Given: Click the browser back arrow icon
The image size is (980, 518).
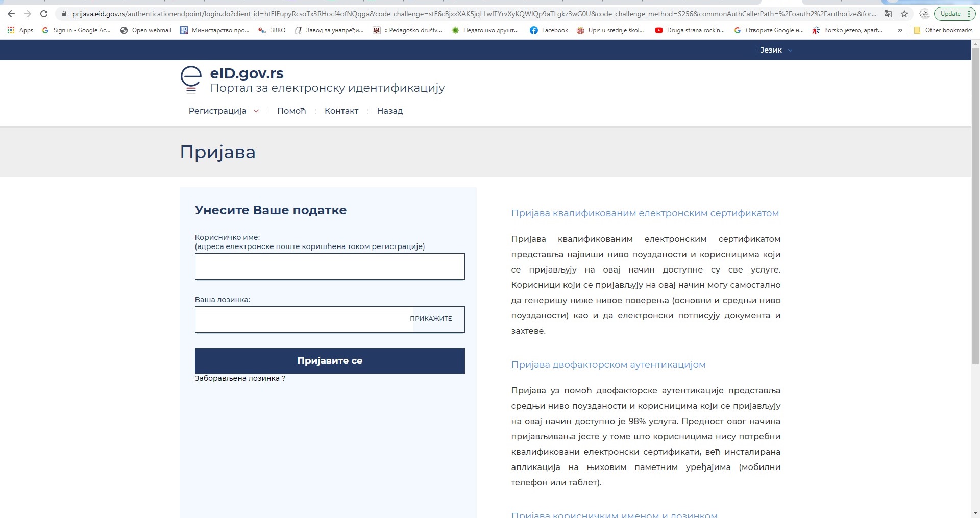Looking at the screenshot, I should point(11,14).
